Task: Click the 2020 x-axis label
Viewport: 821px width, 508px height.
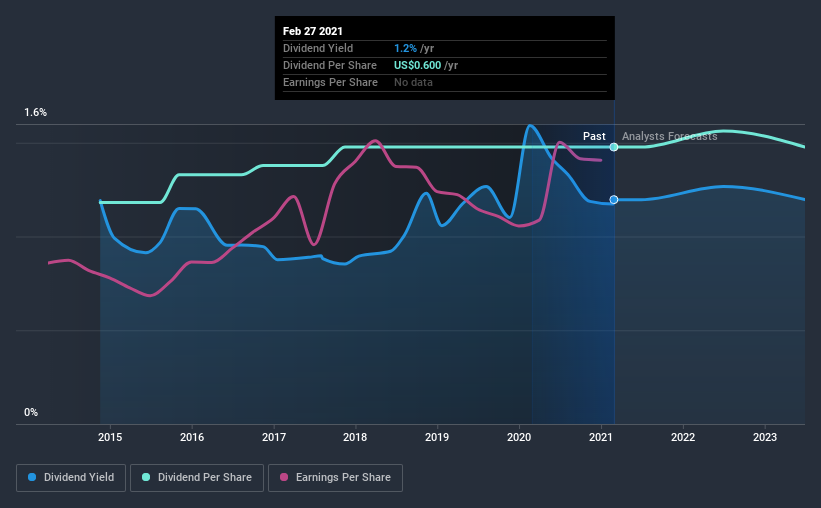Action: (x=519, y=437)
